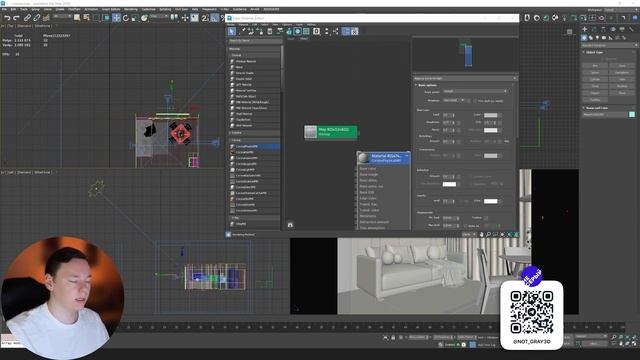Screen dimensions: 640x360
Task: Click the Cylinder button in Object Type
Action: coord(595,79)
